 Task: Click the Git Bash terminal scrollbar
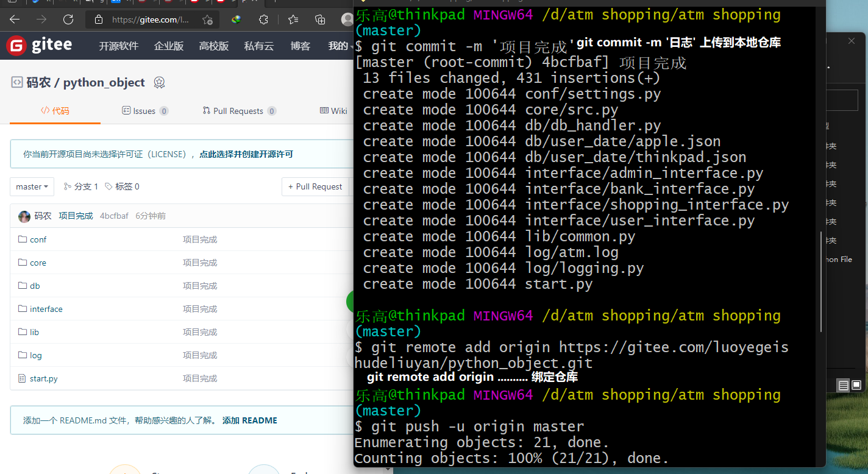821,281
